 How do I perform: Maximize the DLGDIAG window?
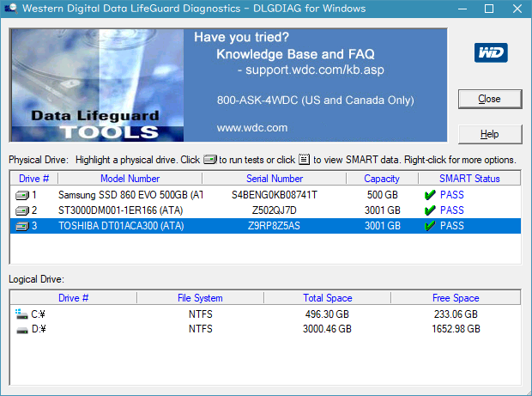coord(489,9)
